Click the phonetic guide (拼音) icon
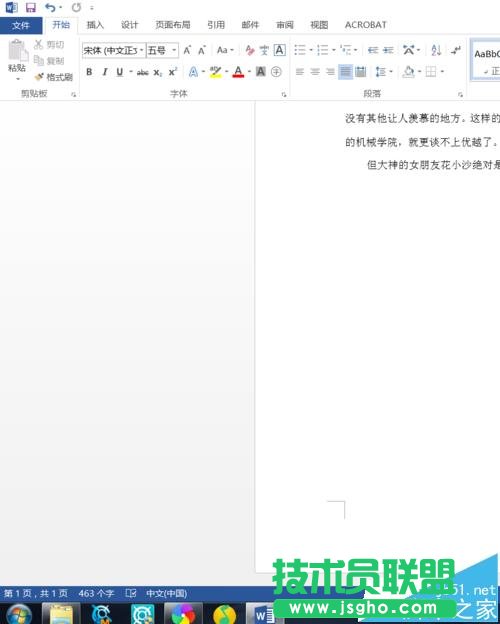Image resolution: width=500 pixels, height=624 pixels. 264,50
